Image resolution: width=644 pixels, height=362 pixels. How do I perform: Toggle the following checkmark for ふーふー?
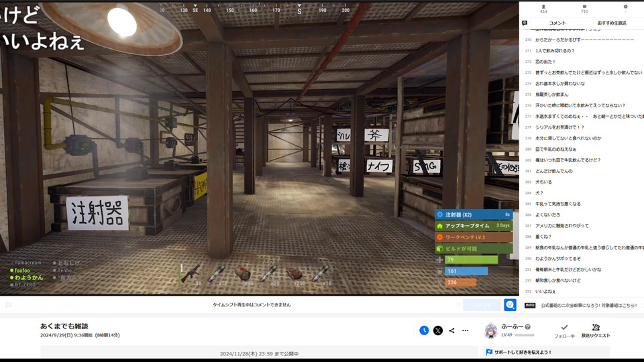(x=564, y=327)
